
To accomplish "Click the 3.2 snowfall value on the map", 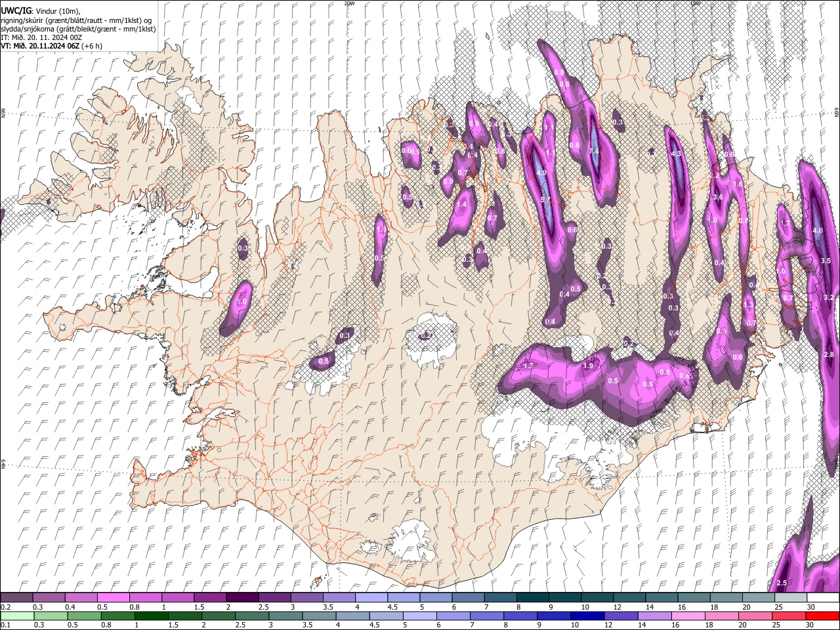I will [828, 297].
